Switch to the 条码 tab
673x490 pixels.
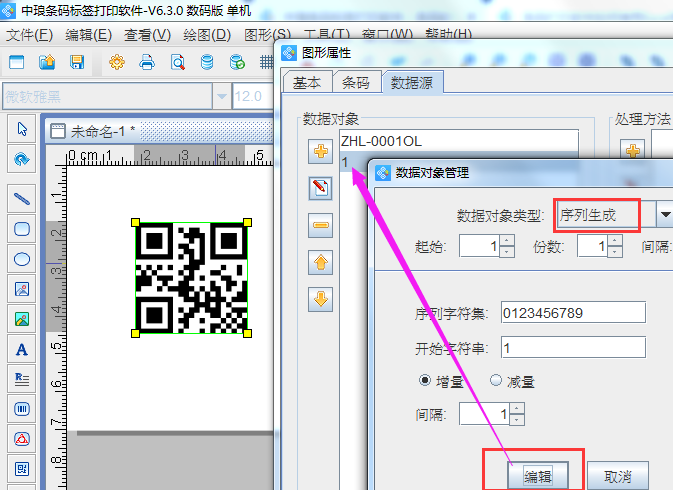pos(355,83)
